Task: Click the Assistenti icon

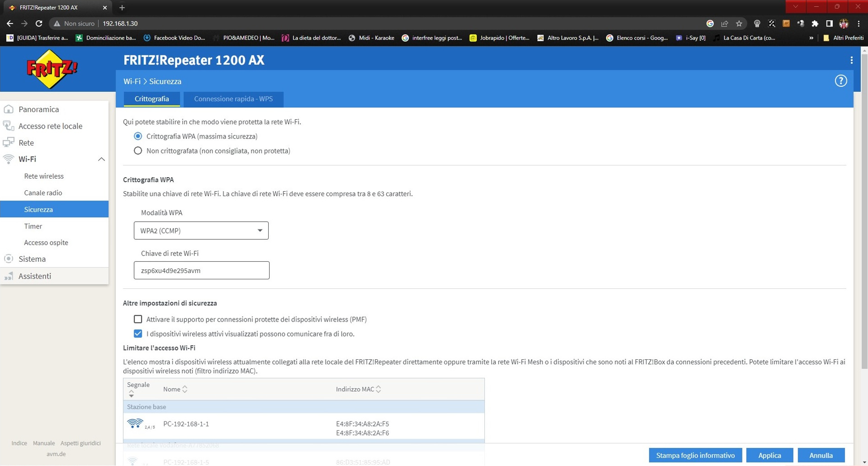Action: pos(9,276)
